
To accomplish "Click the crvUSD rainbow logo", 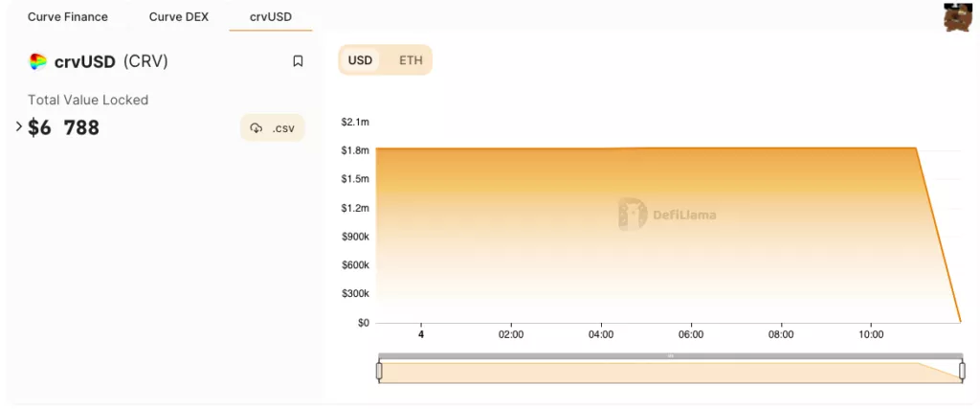I will pyautogui.click(x=38, y=61).
